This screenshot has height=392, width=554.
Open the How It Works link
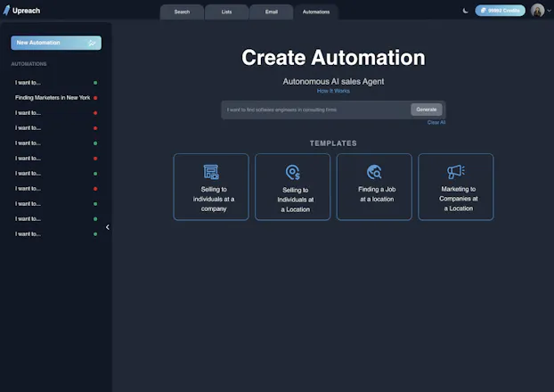[333, 91]
